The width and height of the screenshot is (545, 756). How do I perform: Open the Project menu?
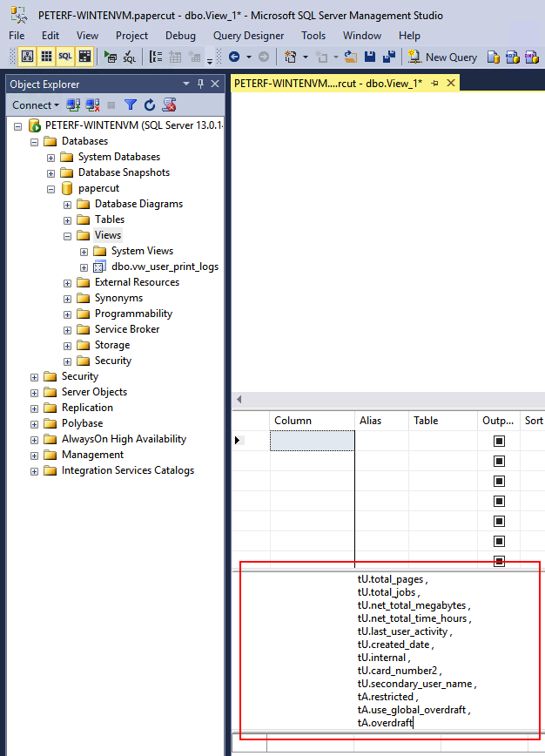click(131, 36)
